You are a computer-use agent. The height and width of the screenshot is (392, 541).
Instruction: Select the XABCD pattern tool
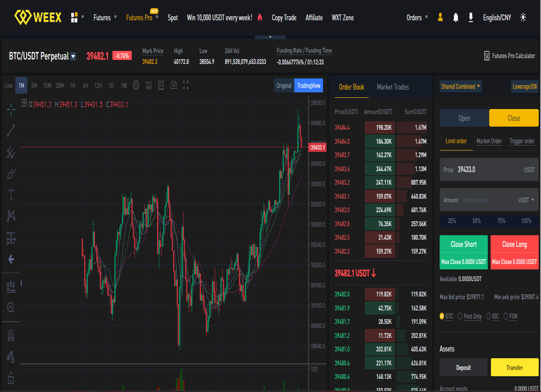click(11, 216)
